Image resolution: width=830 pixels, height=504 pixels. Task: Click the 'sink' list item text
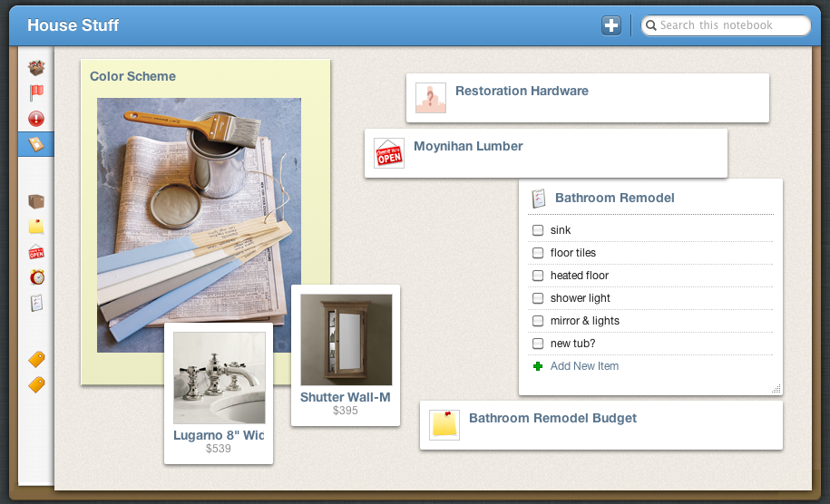(x=561, y=230)
